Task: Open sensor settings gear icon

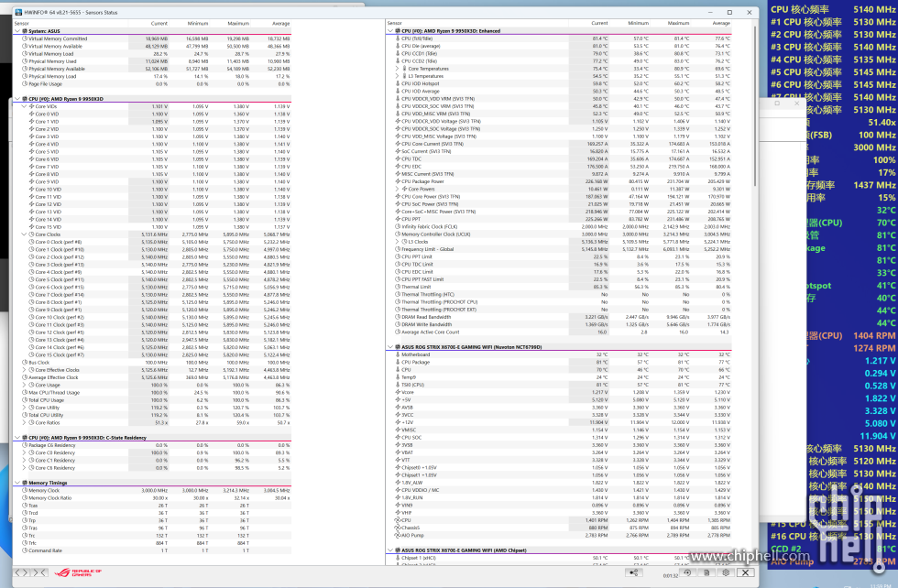Action: tap(726, 572)
